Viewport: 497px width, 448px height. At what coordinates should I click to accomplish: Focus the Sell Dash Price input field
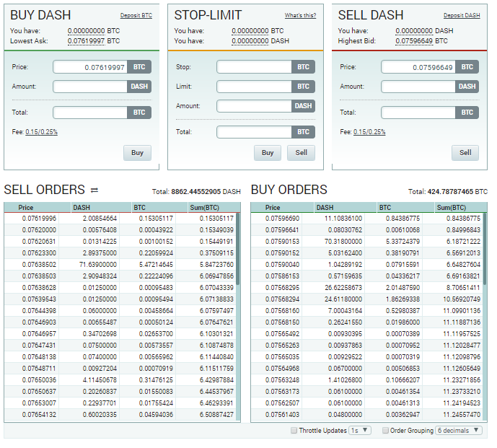coord(418,67)
